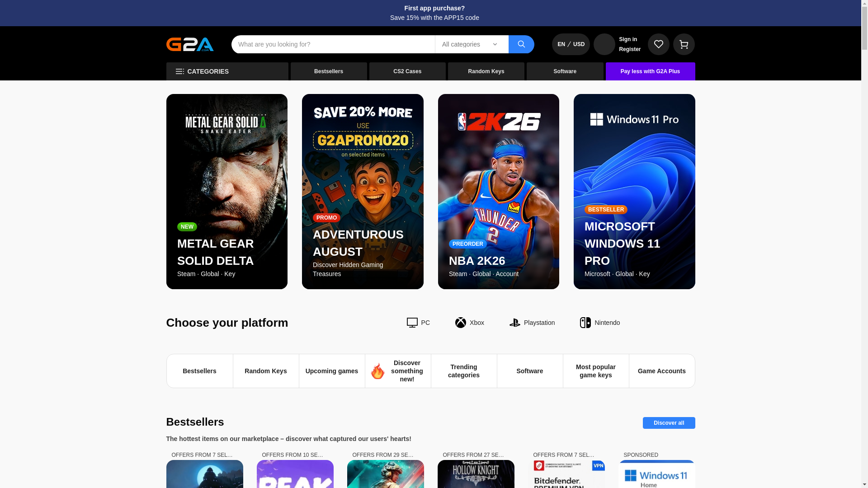This screenshot has width=868, height=488.
Task: Open the shopping cart
Action: (684, 44)
